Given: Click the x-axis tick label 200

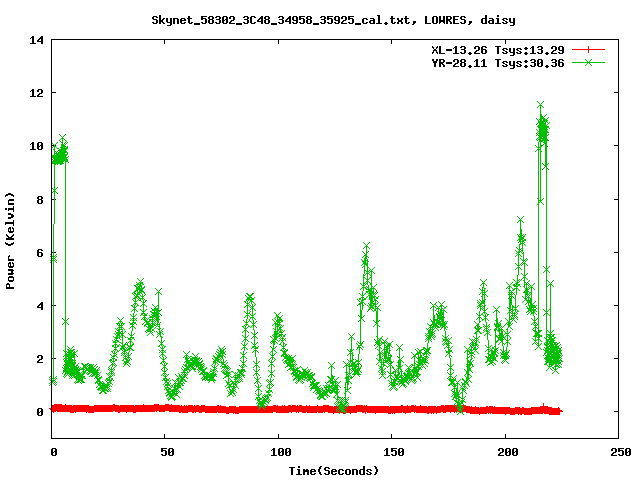Looking at the screenshot, I should [x=507, y=452].
